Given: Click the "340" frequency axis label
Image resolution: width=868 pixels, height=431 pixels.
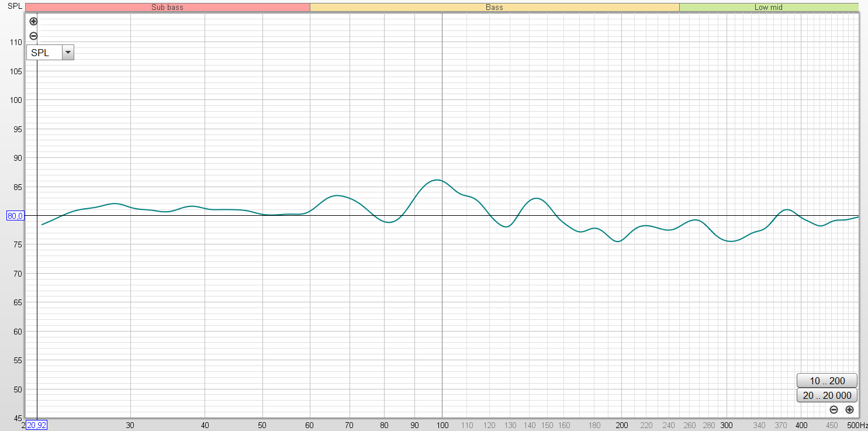Looking at the screenshot, I should tap(759, 425).
